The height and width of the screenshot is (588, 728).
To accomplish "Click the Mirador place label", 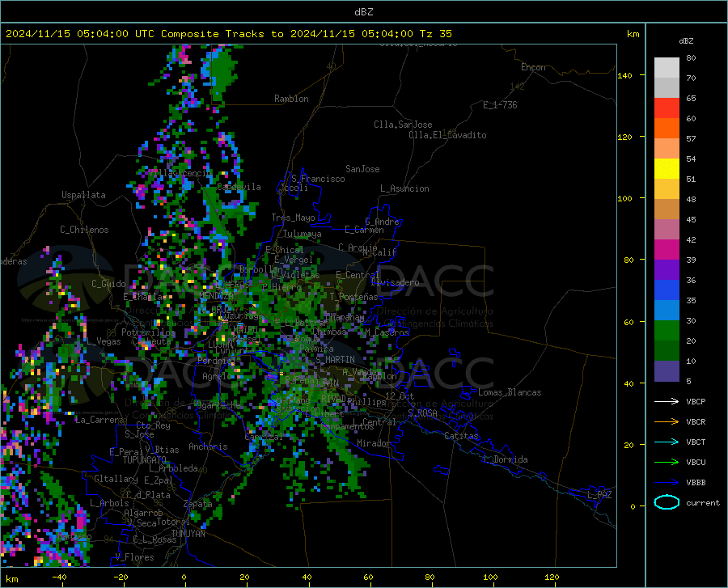I will tap(373, 443).
